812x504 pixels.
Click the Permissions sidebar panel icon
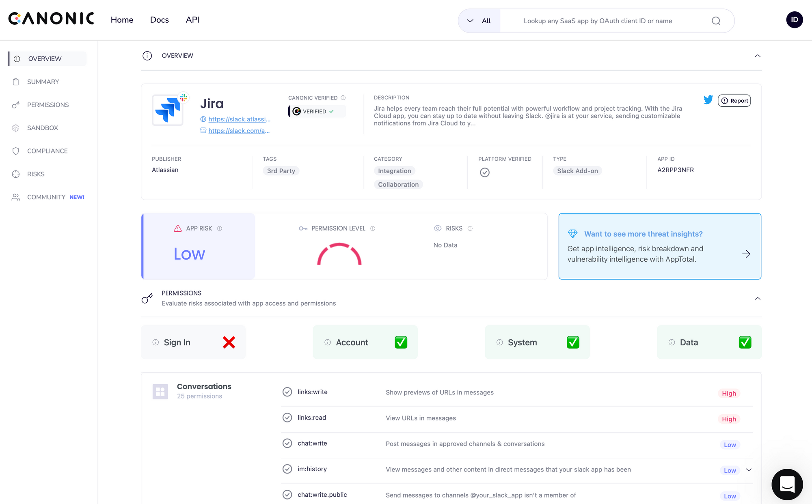(x=16, y=105)
